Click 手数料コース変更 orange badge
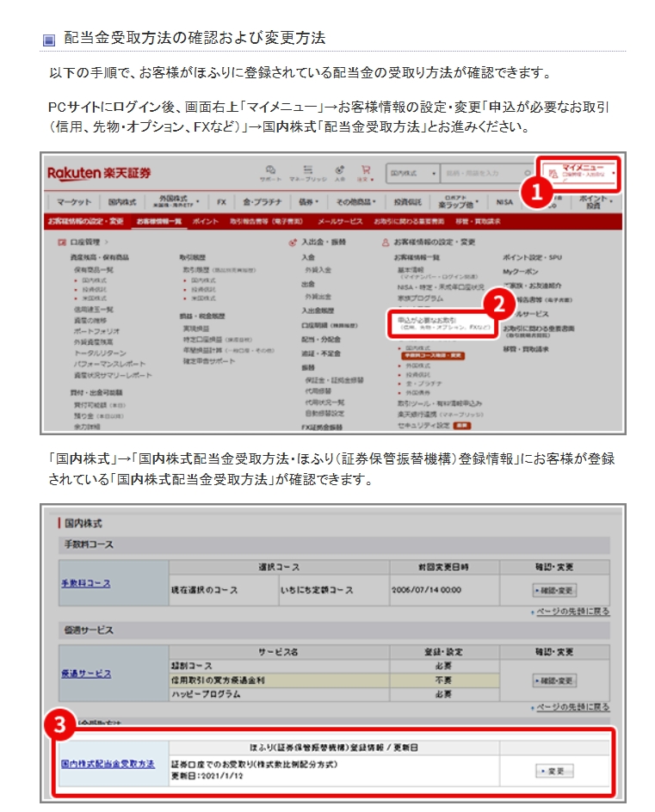Screen dimensions: 655x812 click(x=434, y=356)
